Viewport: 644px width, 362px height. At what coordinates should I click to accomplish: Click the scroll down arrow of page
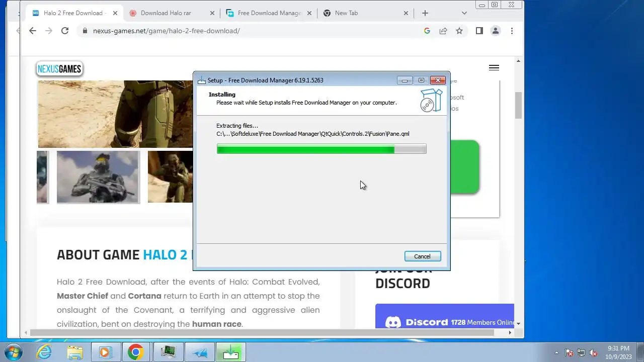(518, 324)
